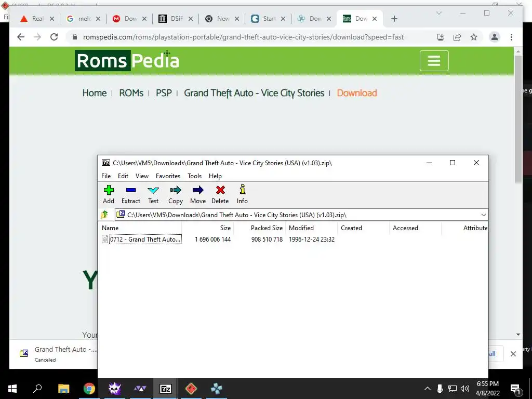This screenshot has width=532, height=399.
Task: Open the 7-Zip File menu
Action: tap(106, 176)
